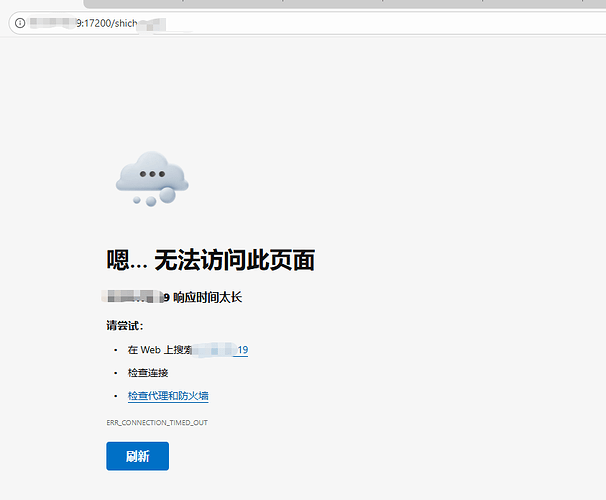The height and width of the screenshot is (500, 606).
Task: Click the 嗯 character starting the heading
Action: [119, 260]
